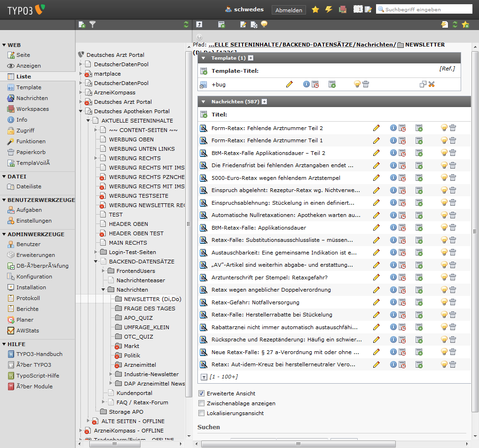479x448 pixels.
Task: Click the pencil edit icon for '+bug' template
Action: coord(289,84)
